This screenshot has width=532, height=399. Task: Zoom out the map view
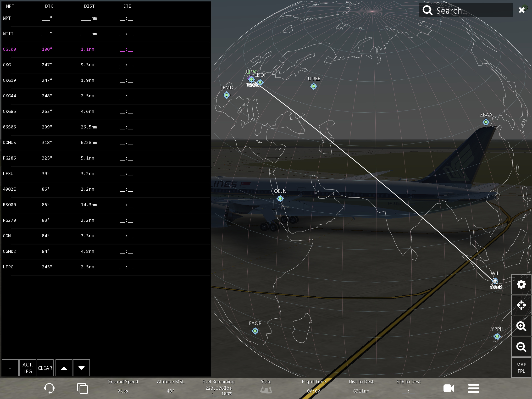[521, 347]
